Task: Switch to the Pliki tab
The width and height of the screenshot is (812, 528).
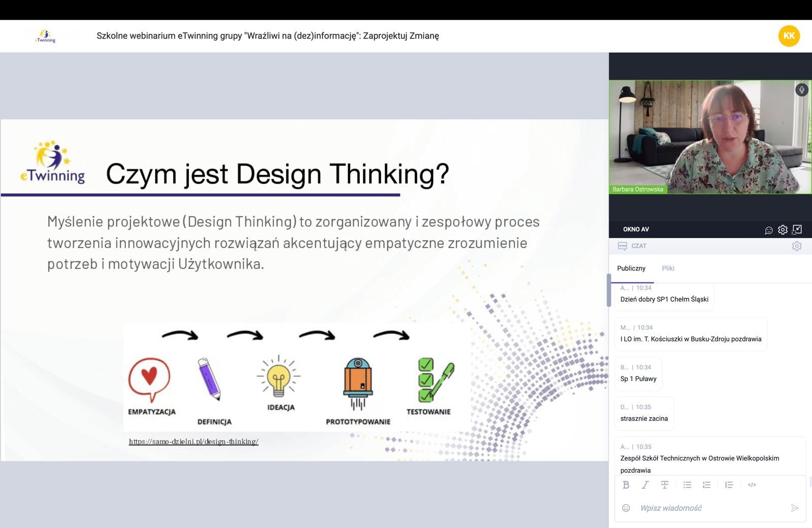Action: (x=668, y=268)
